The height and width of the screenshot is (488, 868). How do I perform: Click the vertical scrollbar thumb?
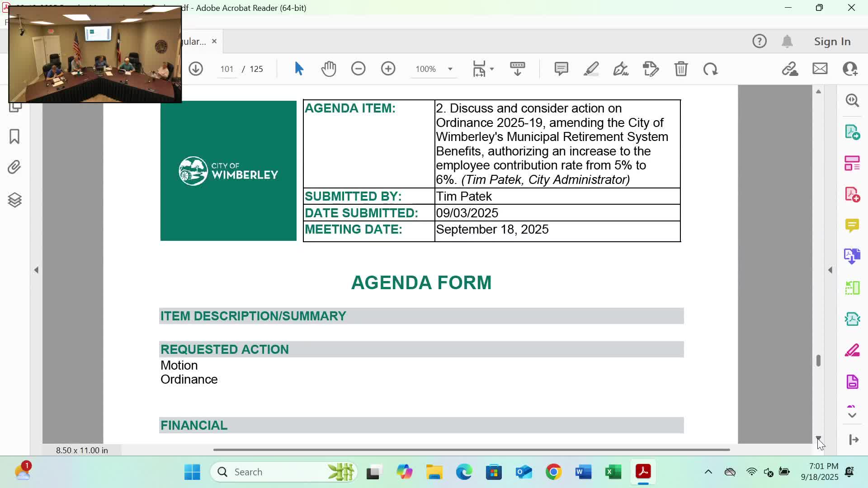818,361
